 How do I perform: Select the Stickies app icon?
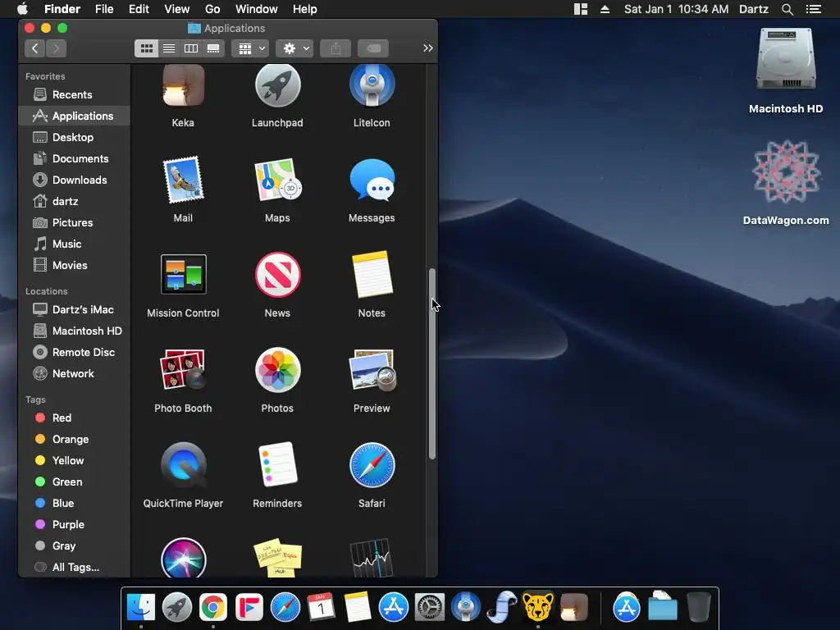[277, 558]
